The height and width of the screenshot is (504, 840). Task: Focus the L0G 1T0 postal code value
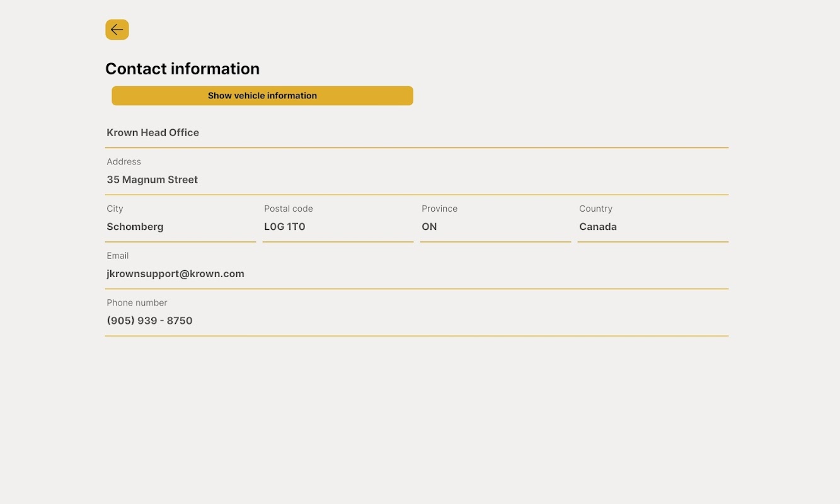[x=284, y=227]
